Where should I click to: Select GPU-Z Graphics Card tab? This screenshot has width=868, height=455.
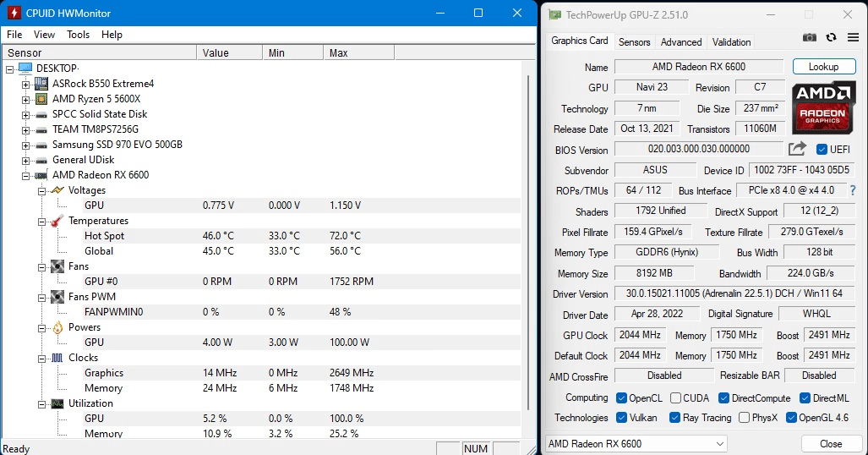click(x=580, y=41)
